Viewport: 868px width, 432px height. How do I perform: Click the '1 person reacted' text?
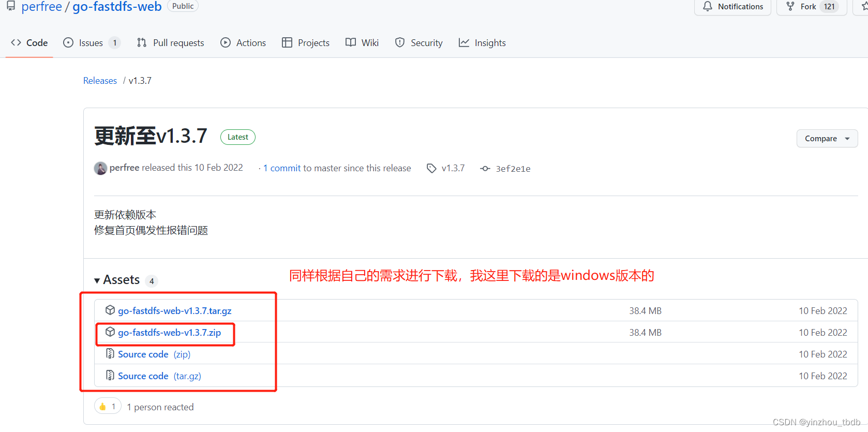160,407
